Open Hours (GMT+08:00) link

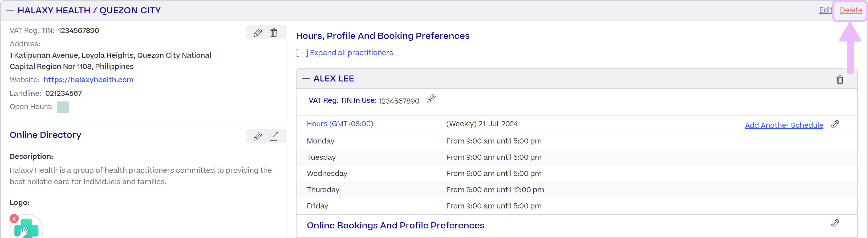340,124
